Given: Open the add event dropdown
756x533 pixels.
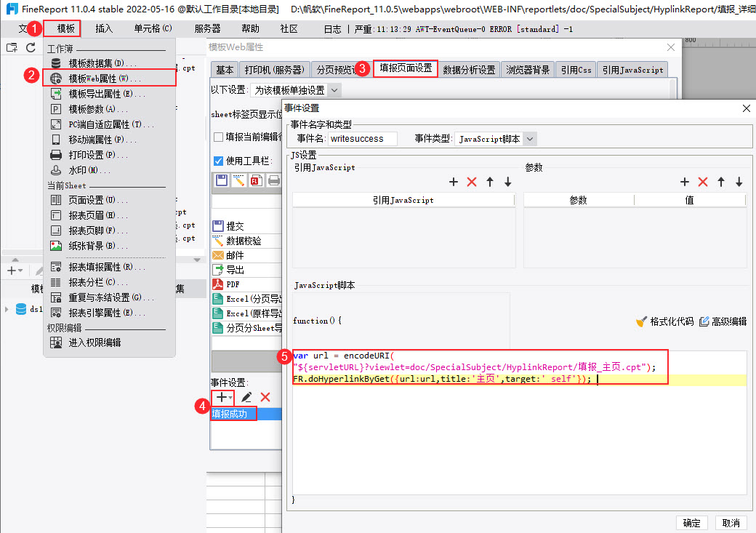Looking at the screenshot, I should [x=223, y=397].
